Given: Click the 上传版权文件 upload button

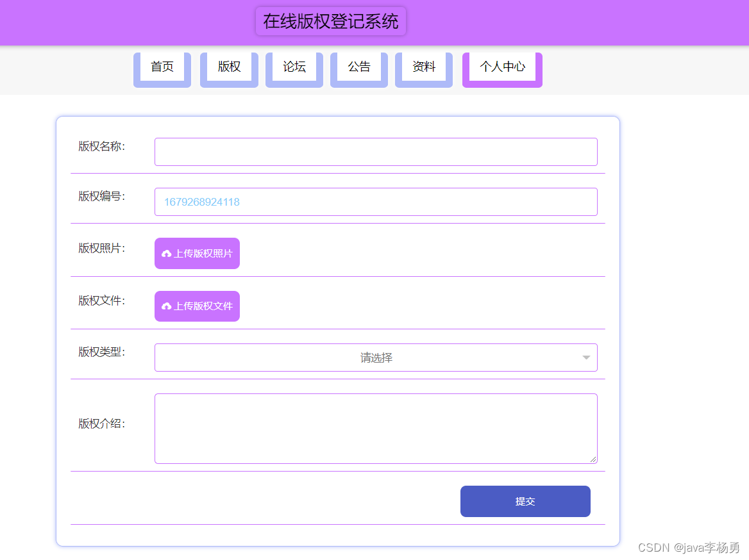Looking at the screenshot, I should pos(198,306).
